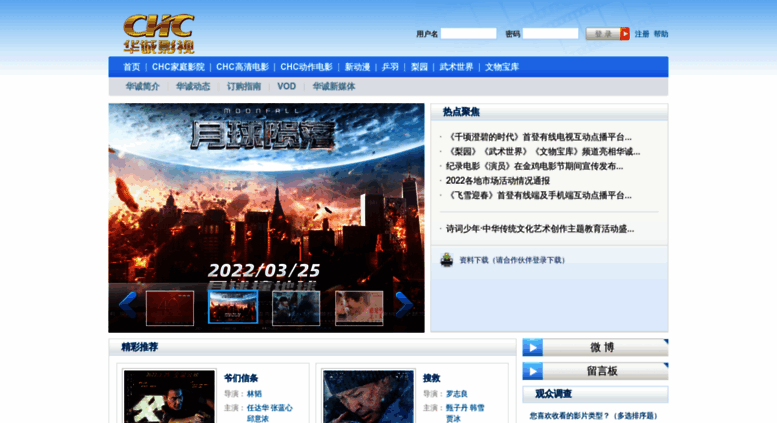
Task: Open news item 《飞雪迎春》首登有线端
Action: click(539, 195)
